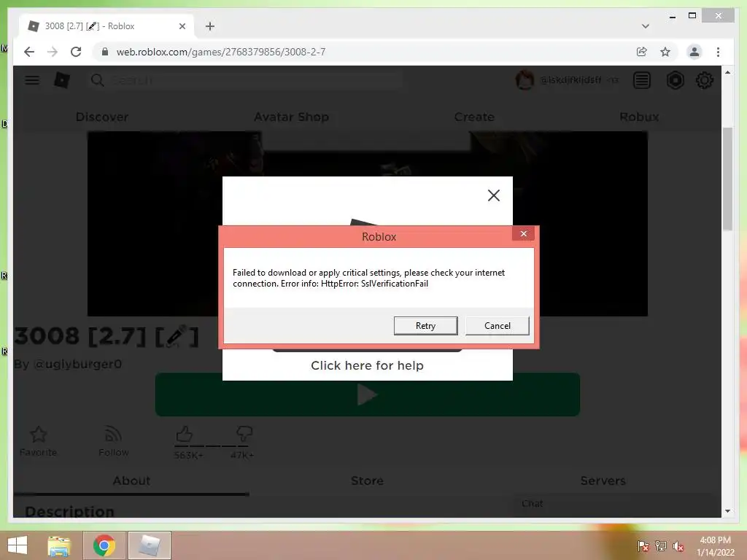This screenshot has width=747, height=560.
Task: Click the scrollbar down arrow
Action: (x=727, y=511)
